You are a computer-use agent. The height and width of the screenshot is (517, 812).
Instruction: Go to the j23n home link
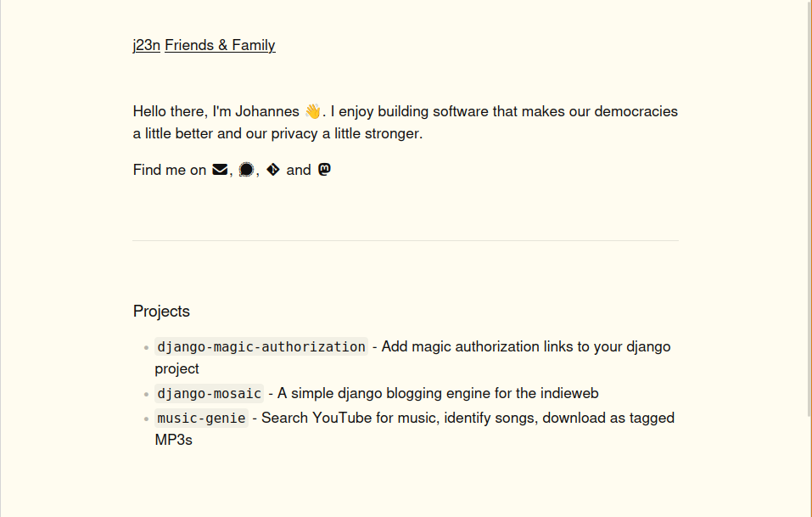pyautogui.click(x=146, y=46)
